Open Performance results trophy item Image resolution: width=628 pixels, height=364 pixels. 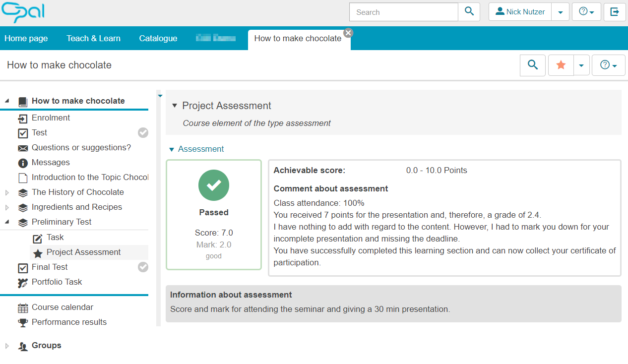[x=69, y=322]
